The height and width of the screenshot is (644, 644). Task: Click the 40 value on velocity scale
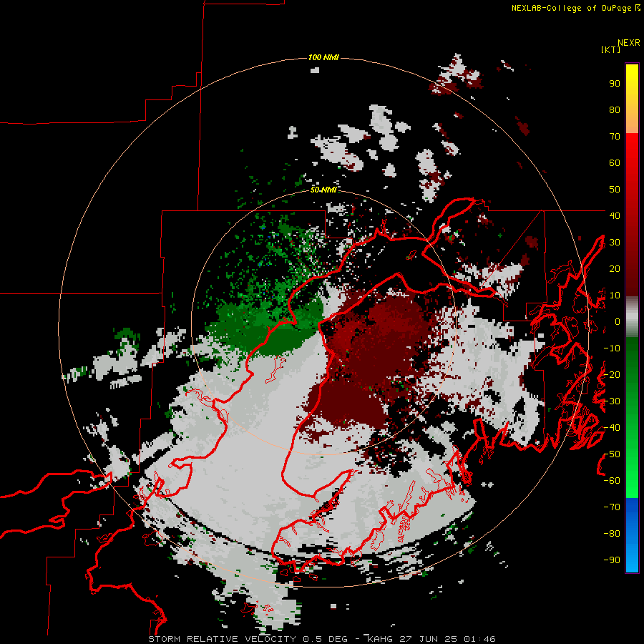tap(615, 215)
